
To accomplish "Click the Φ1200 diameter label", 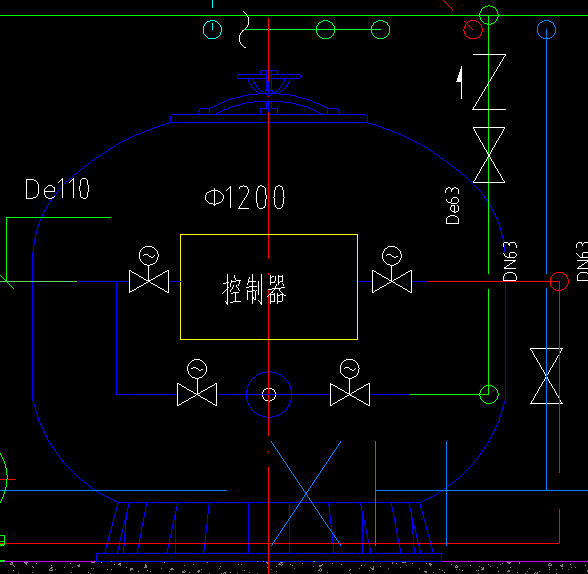I will pos(245,197).
